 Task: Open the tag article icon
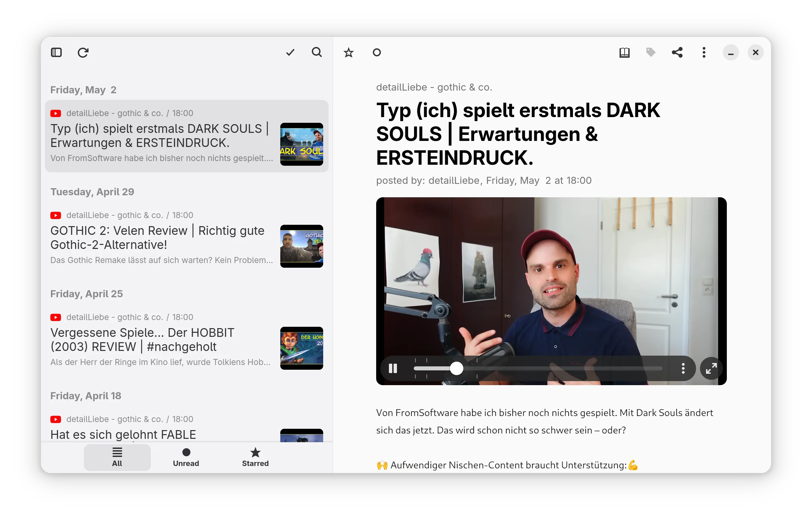tap(651, 52)
